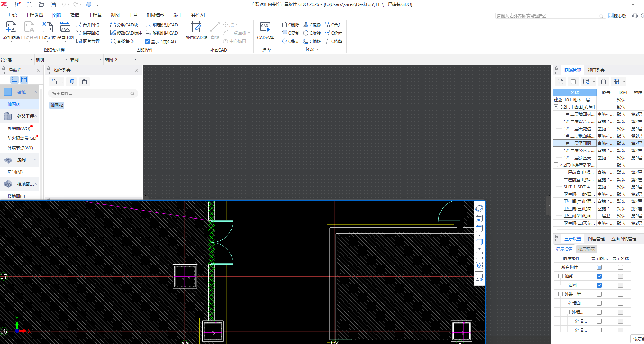Viewport: 644px width, 344px height.
Task: Open the BIM模型 ribbon tab
Action: pos(155,15)
